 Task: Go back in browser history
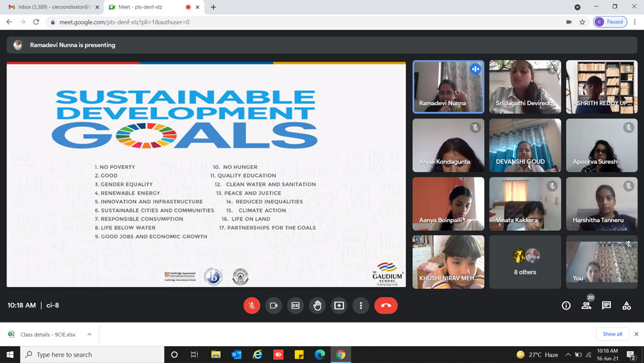(x=9, y=22)
